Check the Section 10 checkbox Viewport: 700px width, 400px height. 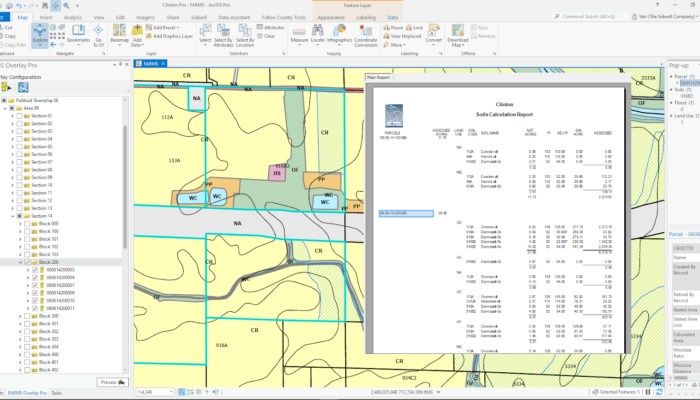(20, 185)
